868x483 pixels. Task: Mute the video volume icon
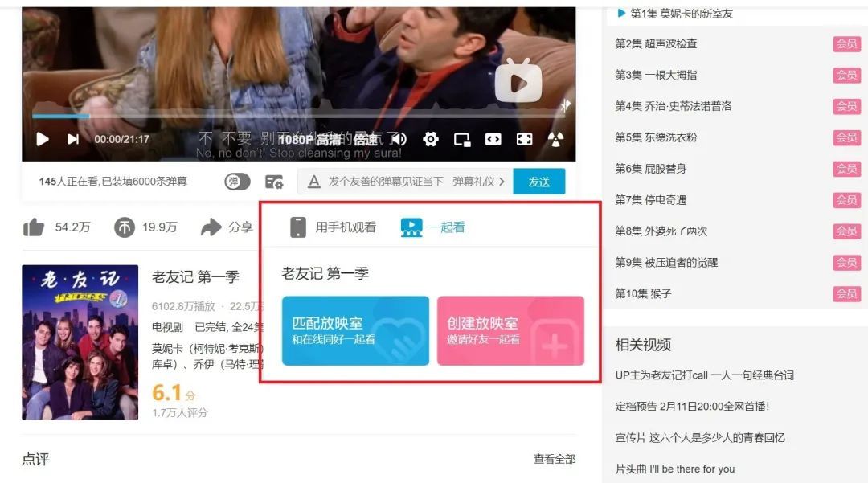pyautogui.click(x=398, y=139)
